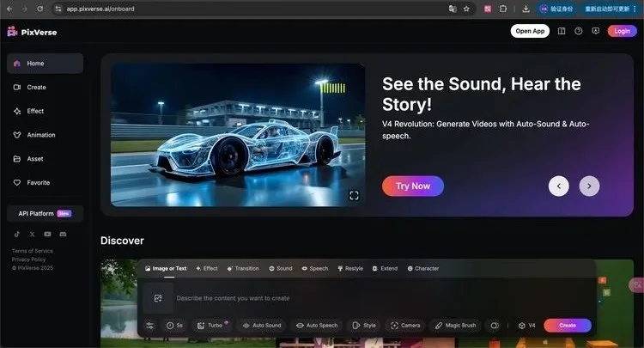The height and width of the screenshot is (348, 644).
Task: Click the Try Now banner button
Action: point(413,186)
